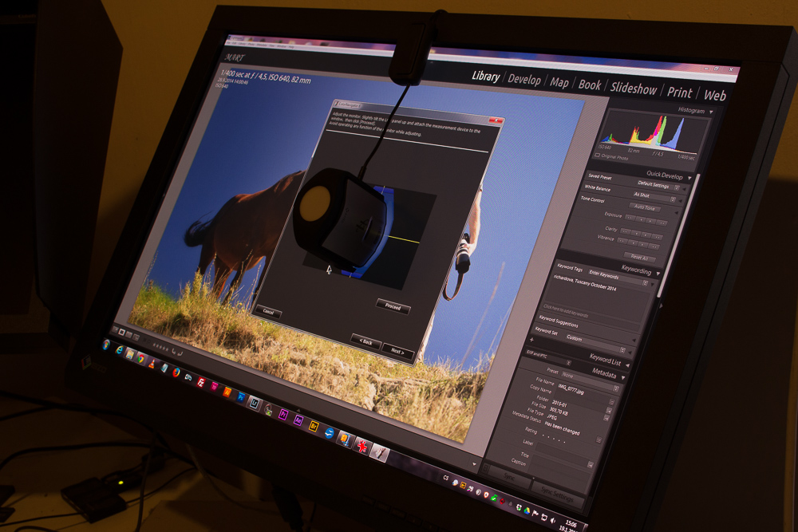Open Keyword Tags Enter Keywords dropdown
798x532 pixels.
click(x=617, y=278)
